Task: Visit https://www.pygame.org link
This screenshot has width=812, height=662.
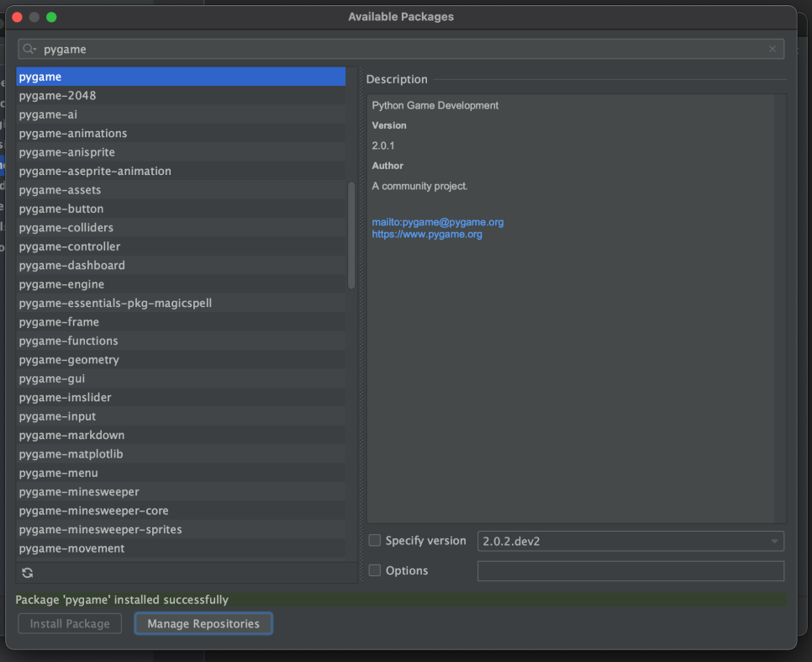Action: (427, 235)
